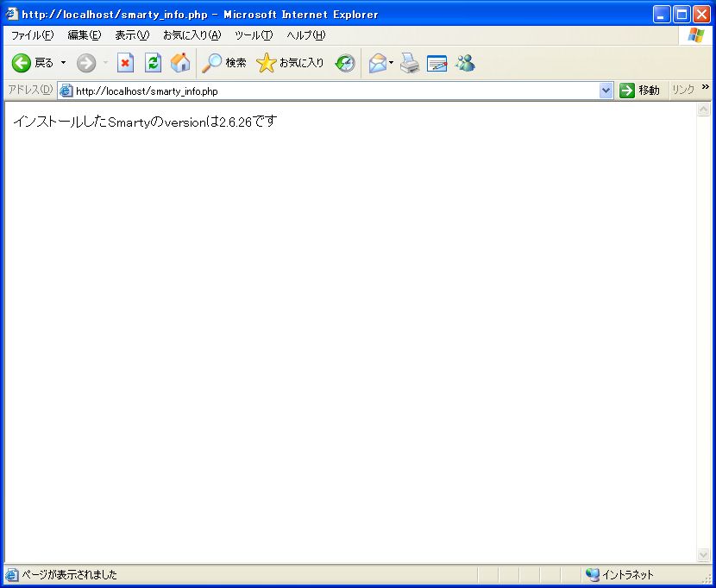Click the vertical scrollbar down arrow
Image resolution: width=716 pixels, height=588 pixels.
coord(703,554)
